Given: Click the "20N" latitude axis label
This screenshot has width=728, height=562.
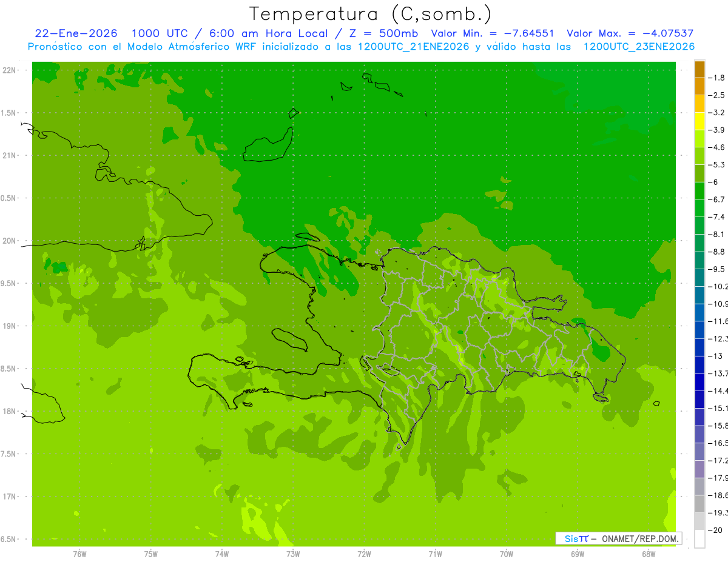Looking at the screenshot, I should point(10,241).
